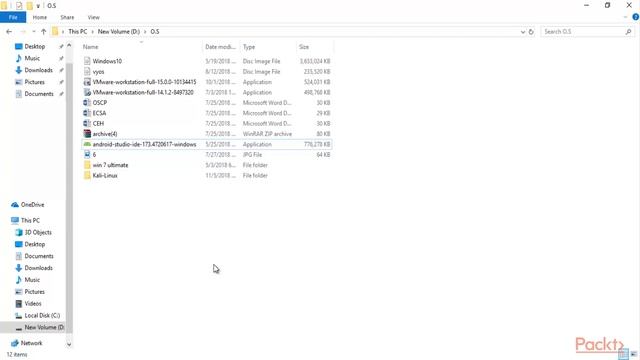Viewport: 640px width, 360px height.
Task: Open Documents in Quick access
Action: tap(39, 94)
